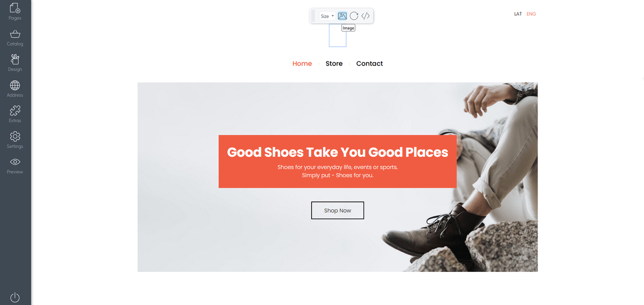
Task: Go to the Home menu item
Action: pyautogui.click(x=302, y=63)
